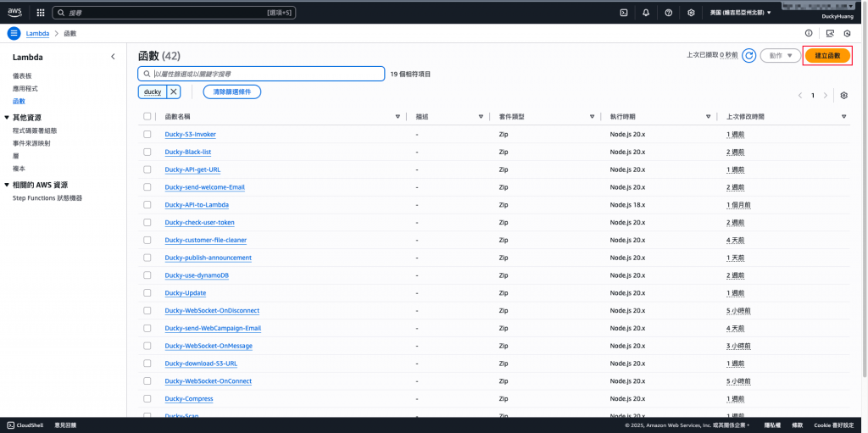The width and height of the screenshot is (868, 433).
Task: Launch CloudShell from top navigation icon
Action: click(623, 13)
